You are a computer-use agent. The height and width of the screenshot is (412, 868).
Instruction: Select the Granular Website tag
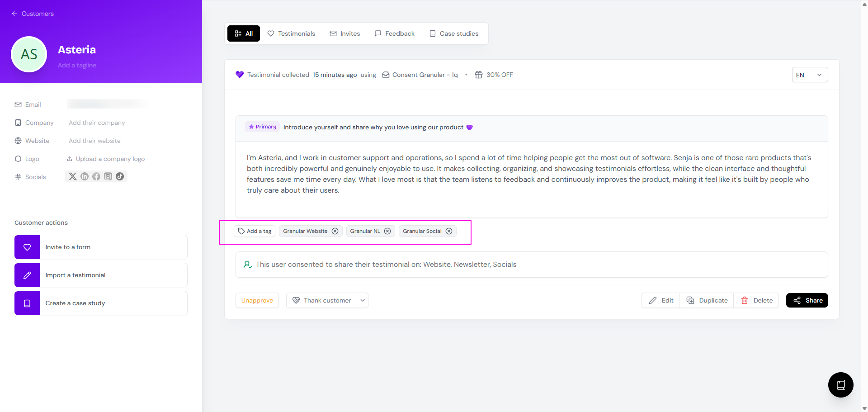pos(305,231)
